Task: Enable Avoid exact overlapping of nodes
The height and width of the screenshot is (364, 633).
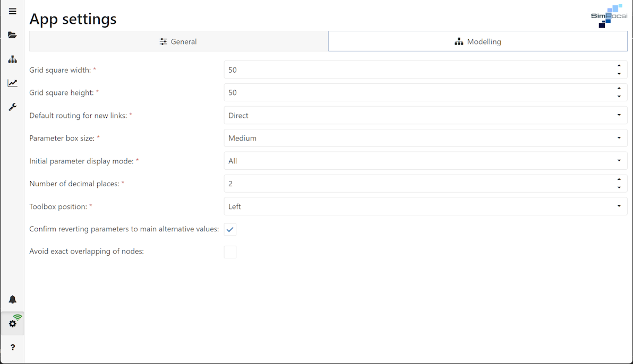Action: click(x=230, y=252)
